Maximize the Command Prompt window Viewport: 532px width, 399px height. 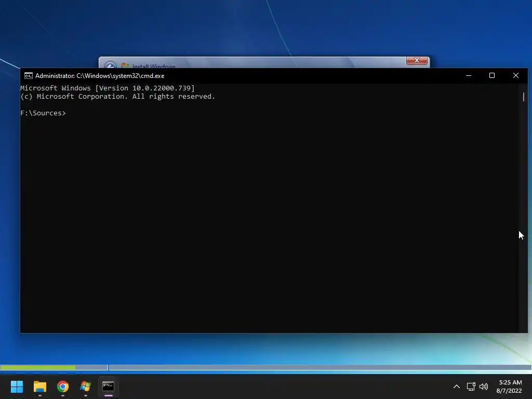coord(492,76)
